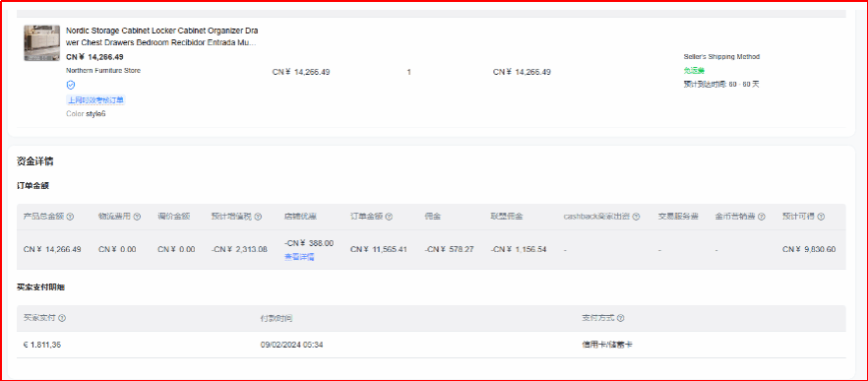Click the blue shield icon under Northern Furniture Store

click(70, 85)
